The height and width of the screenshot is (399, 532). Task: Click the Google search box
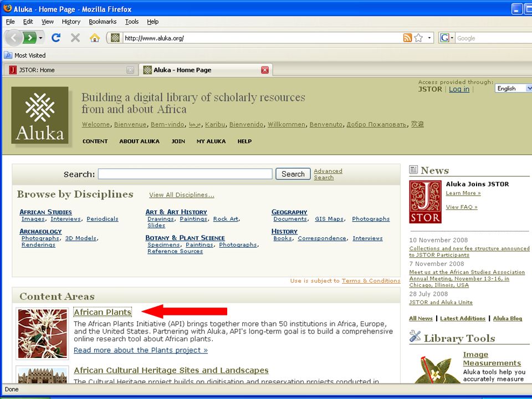(x=494, y=38)
